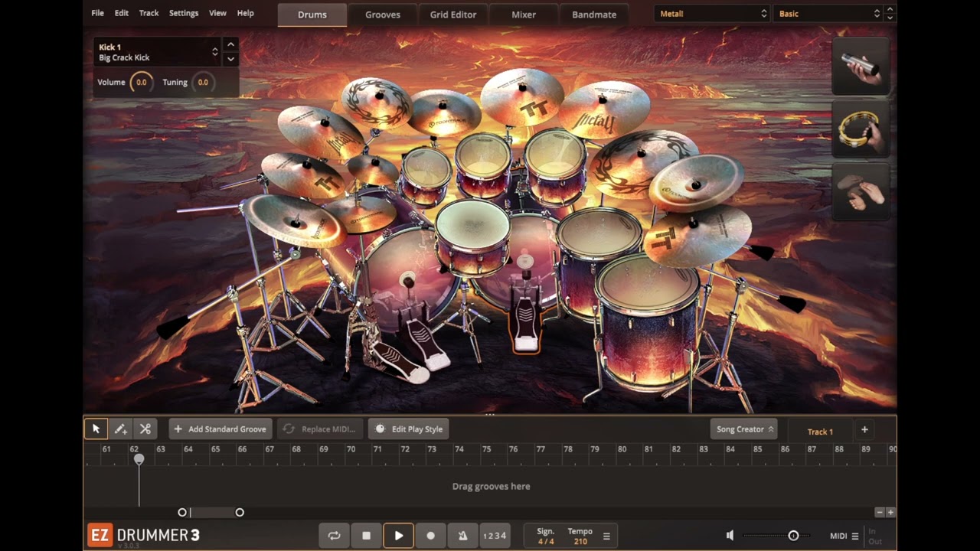Zoom out the timeline with minus button
Image resolution: width=980 pixels, height=551 pixels.
coord(880,512)
